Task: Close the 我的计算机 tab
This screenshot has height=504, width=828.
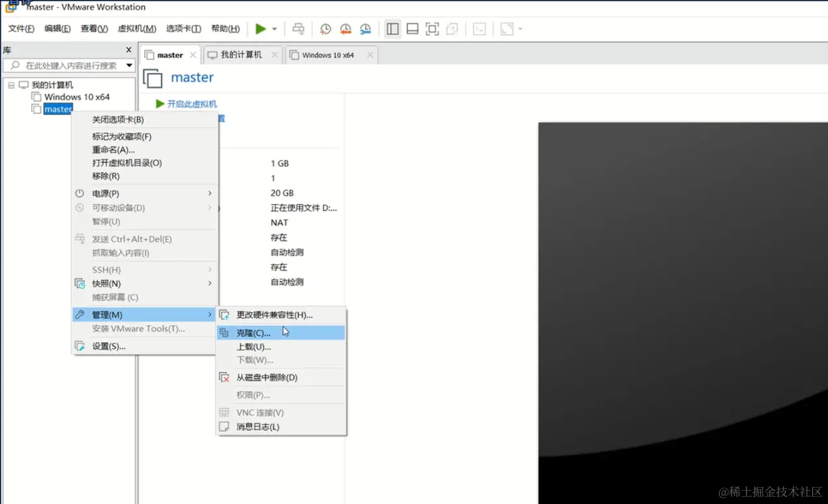Action: (274, 55)
